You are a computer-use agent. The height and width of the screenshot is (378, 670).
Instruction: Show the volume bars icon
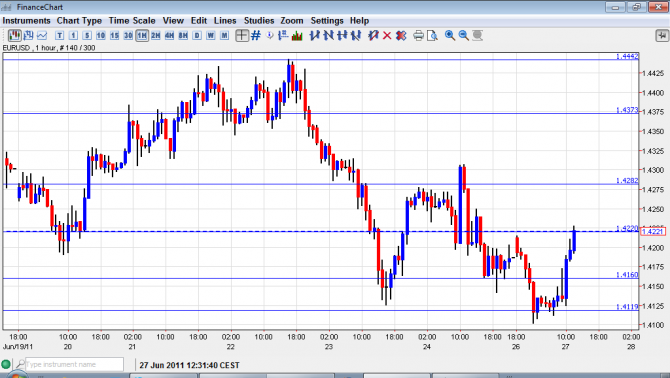[x=297, y=35]
